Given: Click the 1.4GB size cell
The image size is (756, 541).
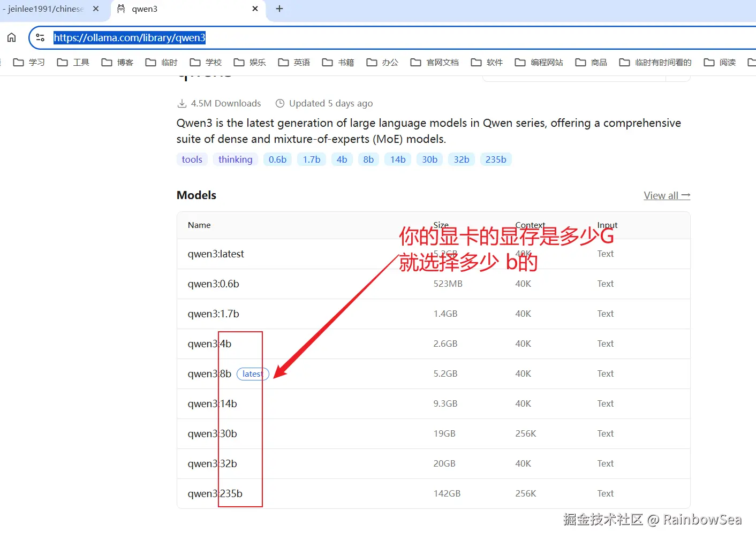Looking at the screenshot, I should click(445, 314).
